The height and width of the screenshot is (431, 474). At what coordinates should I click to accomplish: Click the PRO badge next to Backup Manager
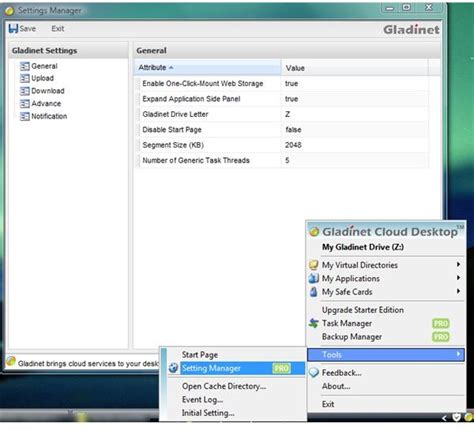pos(441,337)
